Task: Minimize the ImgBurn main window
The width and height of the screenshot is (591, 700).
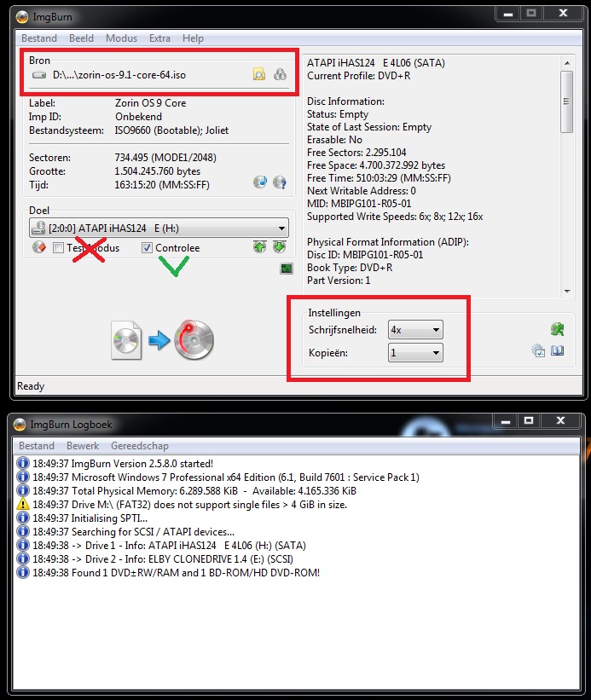Action: pos(508,14)
